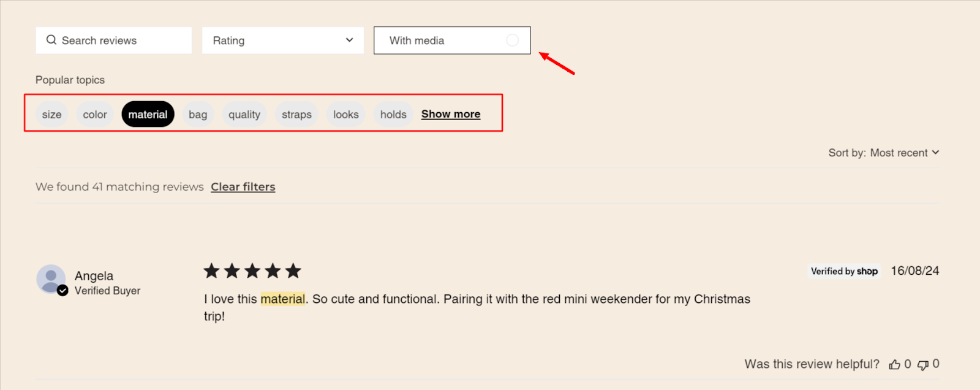
Task: Click the Verified Buyer label
Action: pyautogui.click(x=107, y=291)
